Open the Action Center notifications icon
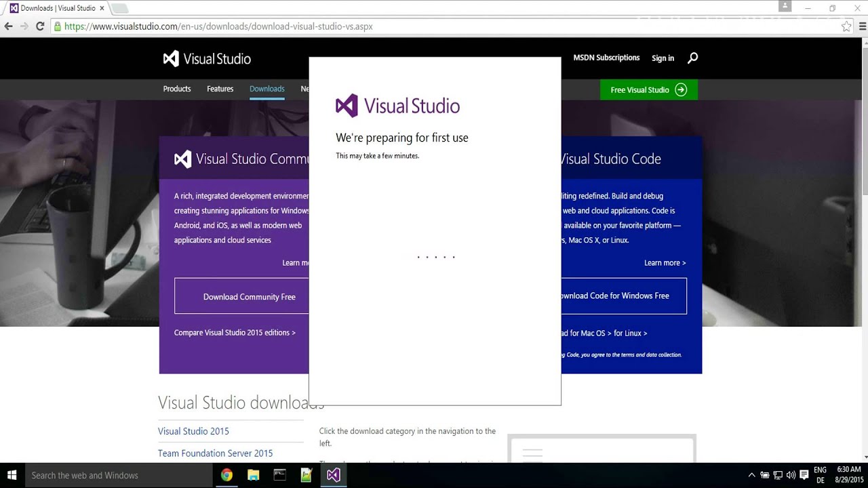The width and height of the screenshot is (868, 488). (804, 475)
